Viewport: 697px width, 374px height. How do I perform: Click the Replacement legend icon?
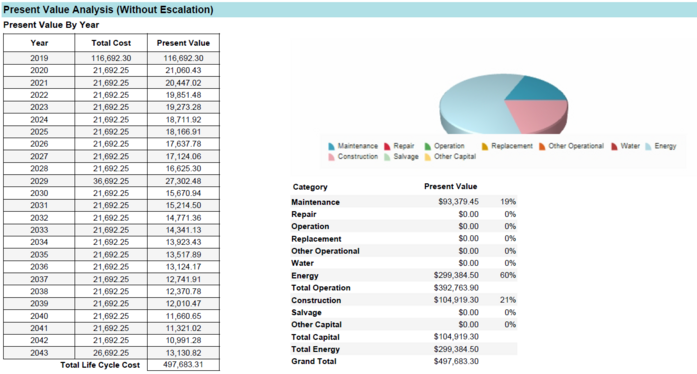(x=485, y=146)
